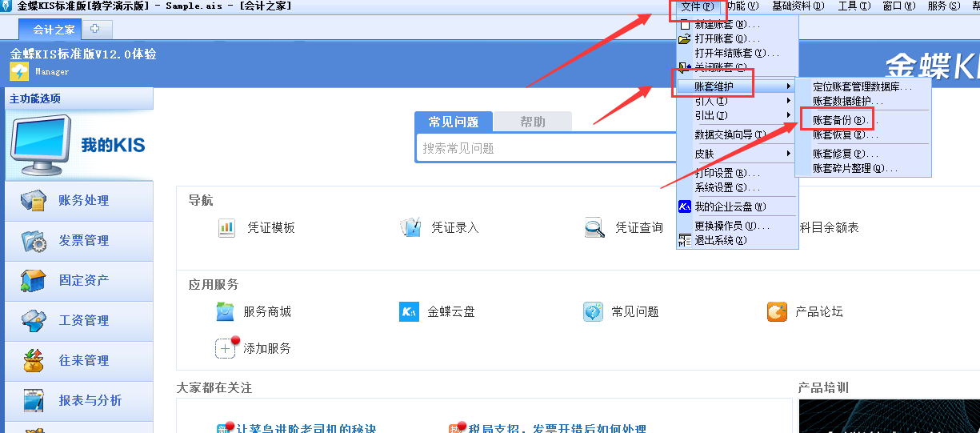Screen dimensions: 980x433
Task: Click the 搜索常见问题 search field
Action: click(548, 148)
